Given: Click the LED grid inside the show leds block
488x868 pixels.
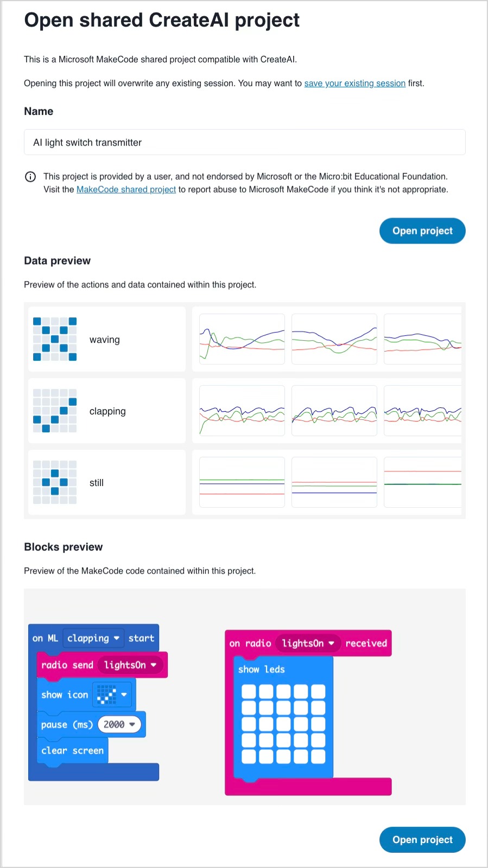Looking at the screenshot, I should [282, 723].
